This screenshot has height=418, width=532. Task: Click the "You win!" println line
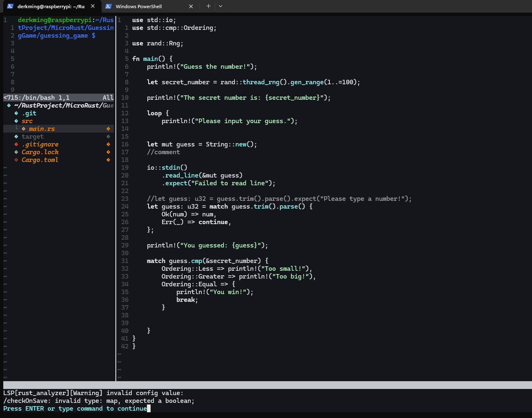point(215,292)
